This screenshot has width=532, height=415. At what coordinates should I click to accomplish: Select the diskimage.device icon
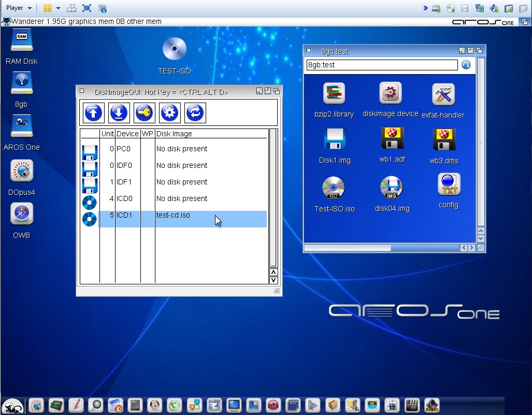[390, 94]
